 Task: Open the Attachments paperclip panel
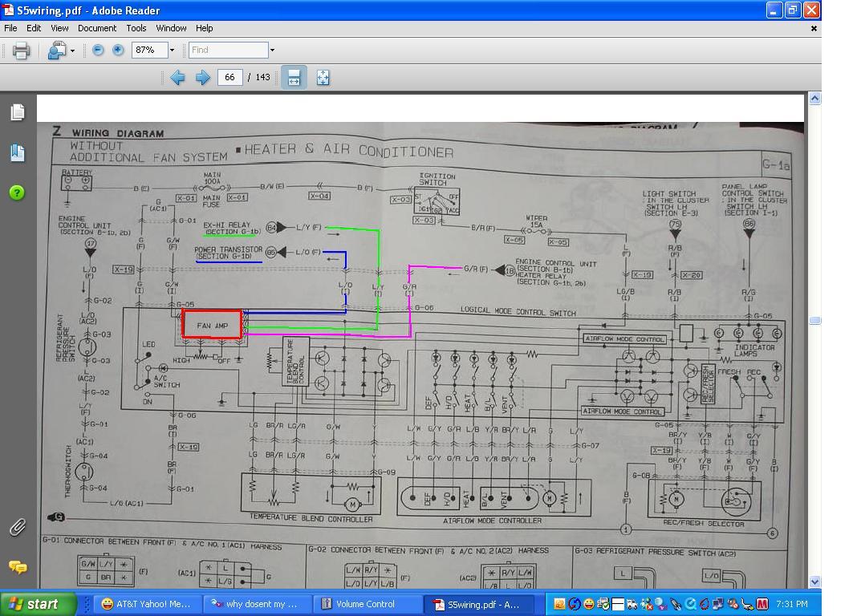tap(18, 527)
